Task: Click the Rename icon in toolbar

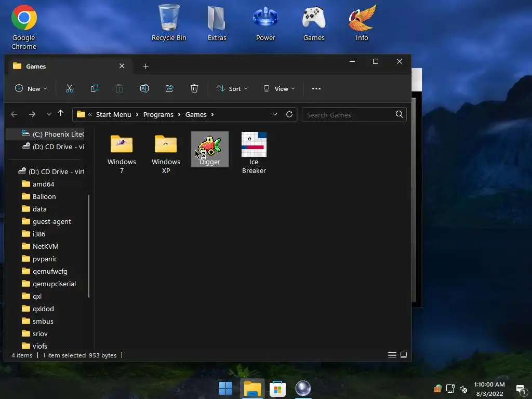Action: [x=144, y=88]
